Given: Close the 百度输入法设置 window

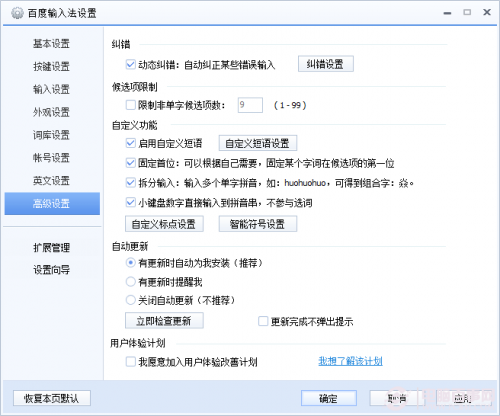Looking at the screenshot, I should click(487, 12).
